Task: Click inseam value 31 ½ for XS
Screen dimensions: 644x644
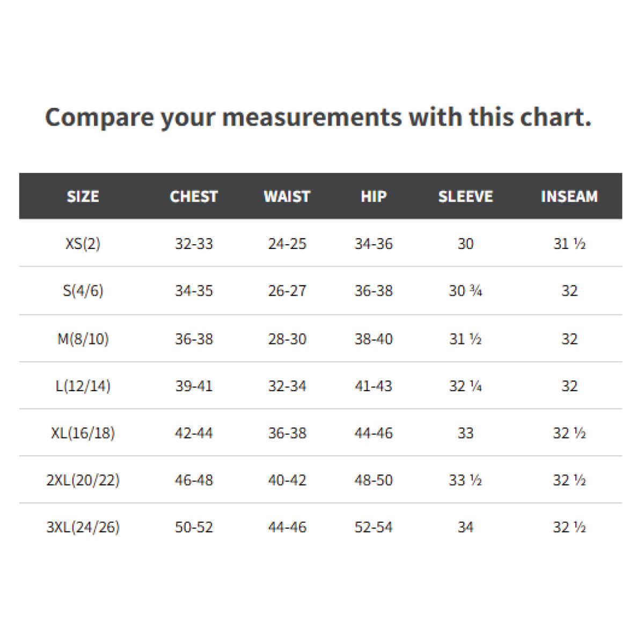Action: click(x=569, y=244)
